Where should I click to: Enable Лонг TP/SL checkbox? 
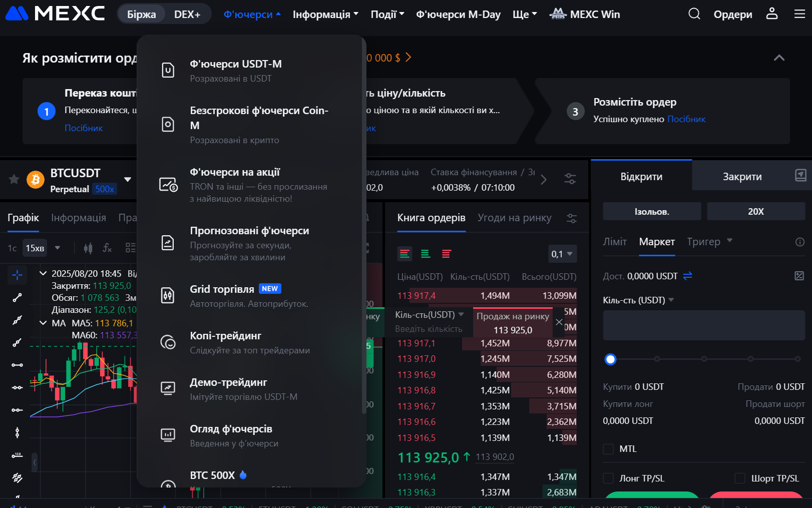(608, 478)
